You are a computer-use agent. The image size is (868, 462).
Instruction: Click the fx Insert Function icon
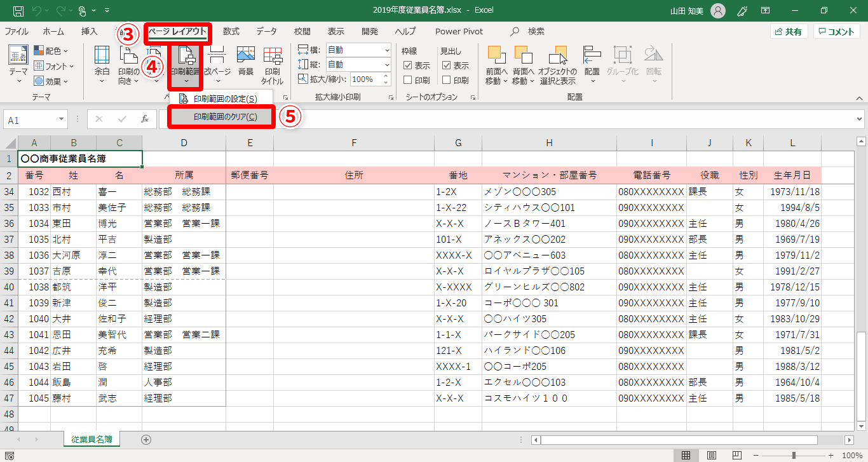tap(145, 119)
